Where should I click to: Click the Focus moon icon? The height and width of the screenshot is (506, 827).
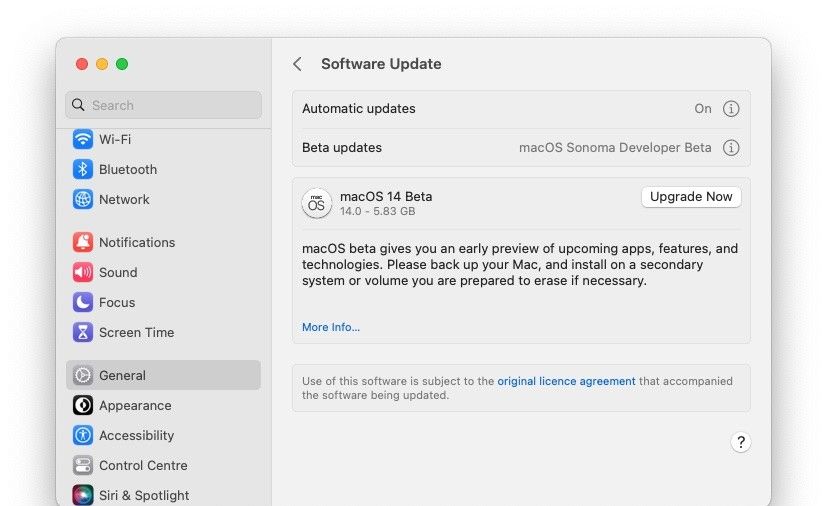click(83, 302)
